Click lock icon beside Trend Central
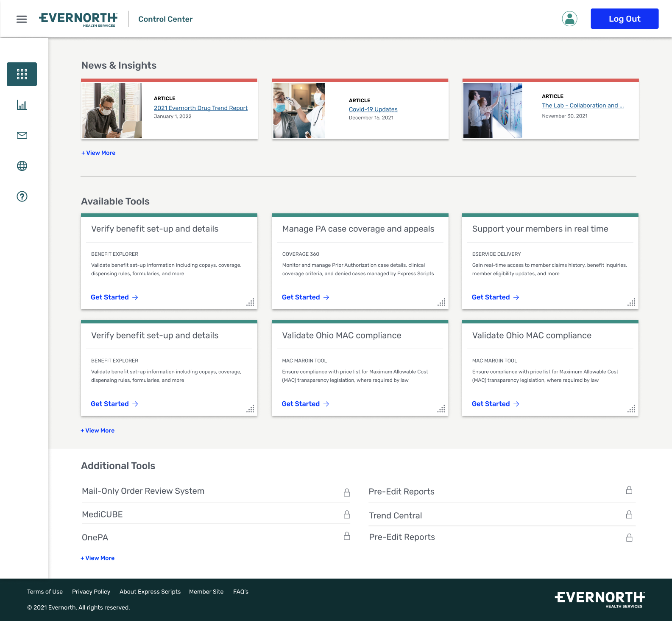The image size is (672, 621). (x=629, y=515)
